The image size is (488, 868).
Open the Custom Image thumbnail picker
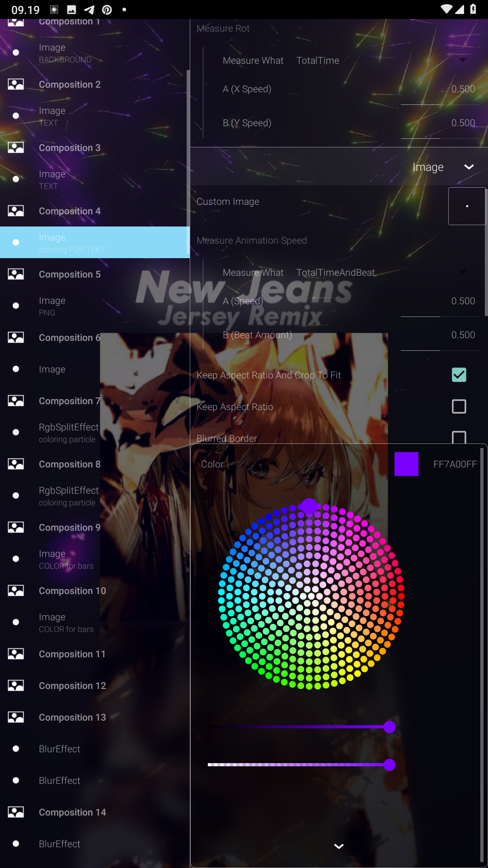point(467,206)
